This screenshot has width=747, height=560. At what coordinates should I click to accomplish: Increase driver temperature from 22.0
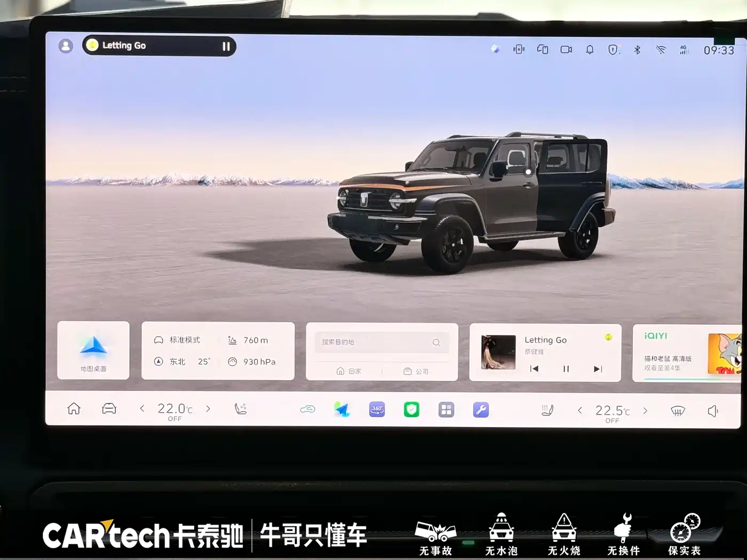[208, 409]
